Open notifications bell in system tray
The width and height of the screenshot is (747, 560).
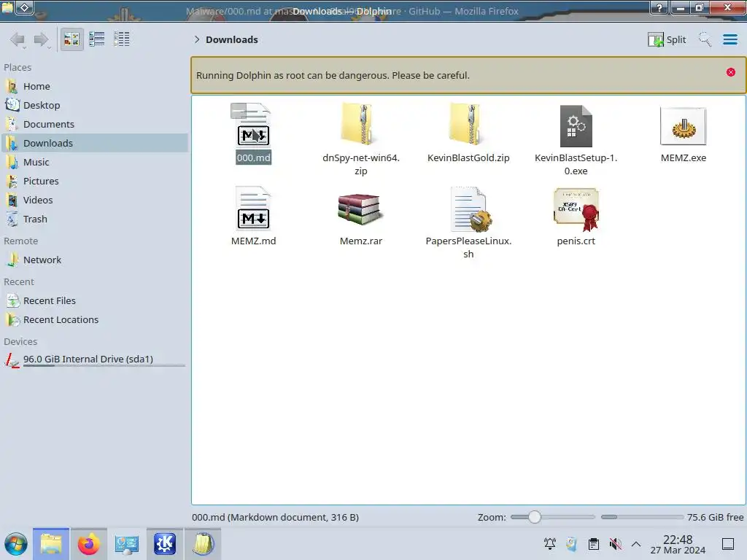tap(550, 544)
